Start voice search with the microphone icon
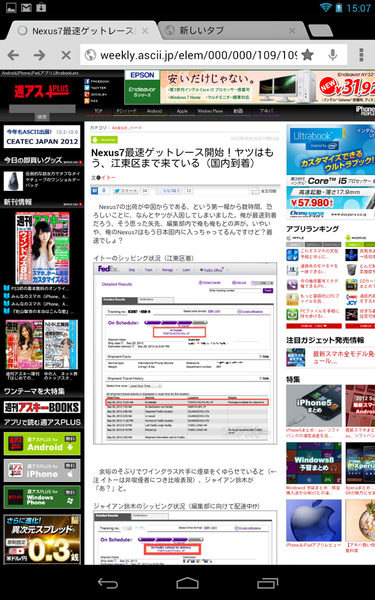The image size is (375, 600). coord(333,55)
